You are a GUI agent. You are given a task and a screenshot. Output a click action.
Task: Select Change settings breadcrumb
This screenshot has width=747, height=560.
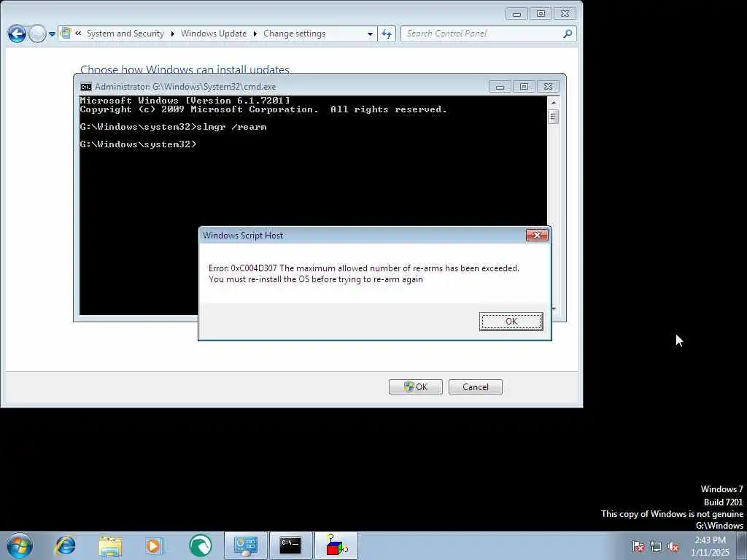pos(295,34)
